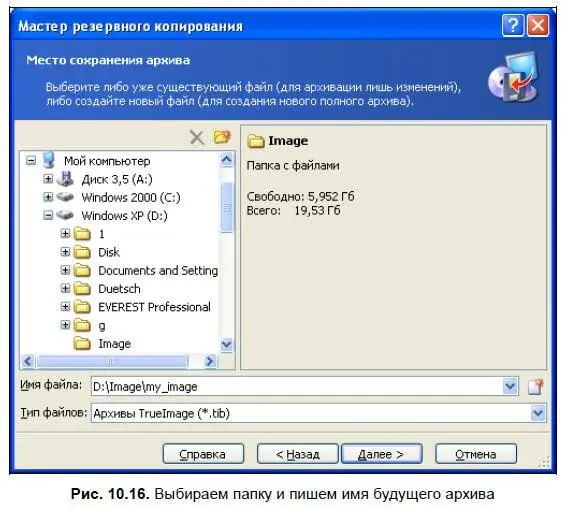Screen dimensions: 563x509
Task: Click the Далее > button
Action: [x=381, y=454]
